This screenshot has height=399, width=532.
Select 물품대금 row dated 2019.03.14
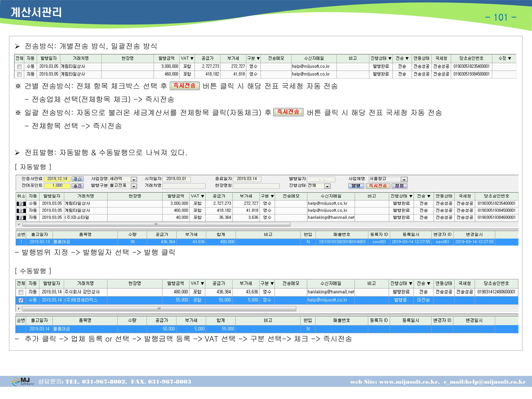[267, 329]
